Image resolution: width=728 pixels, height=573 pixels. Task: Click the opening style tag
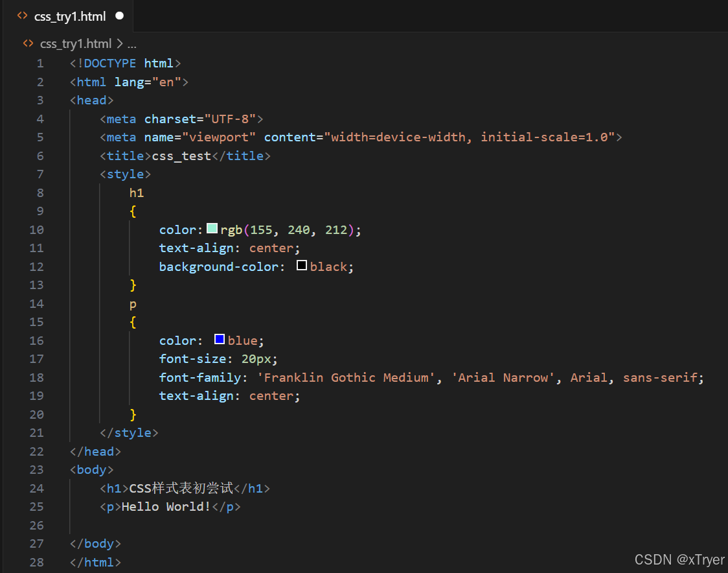coord(125,174)
